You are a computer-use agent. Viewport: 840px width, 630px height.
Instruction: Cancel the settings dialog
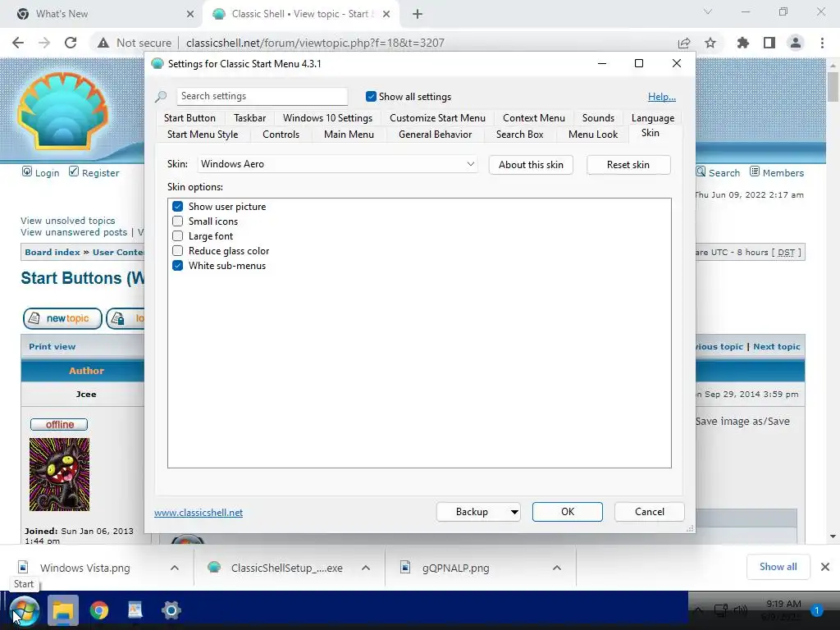click(650, 512)
